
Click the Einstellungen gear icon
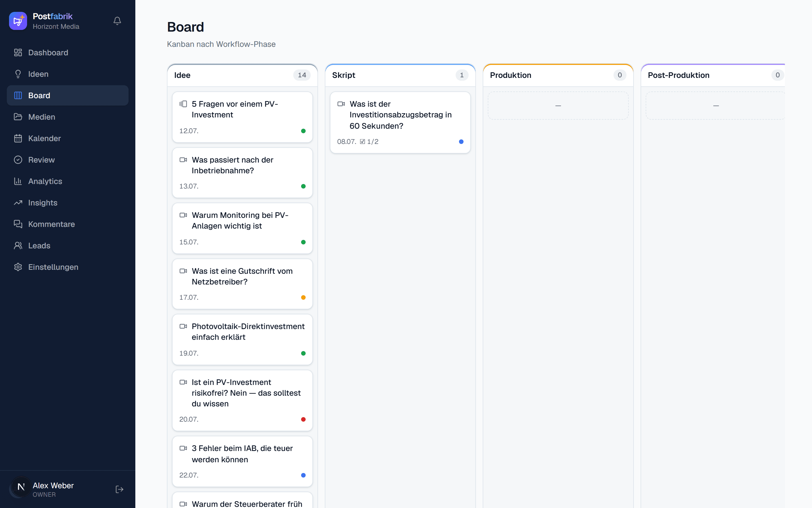18,267
